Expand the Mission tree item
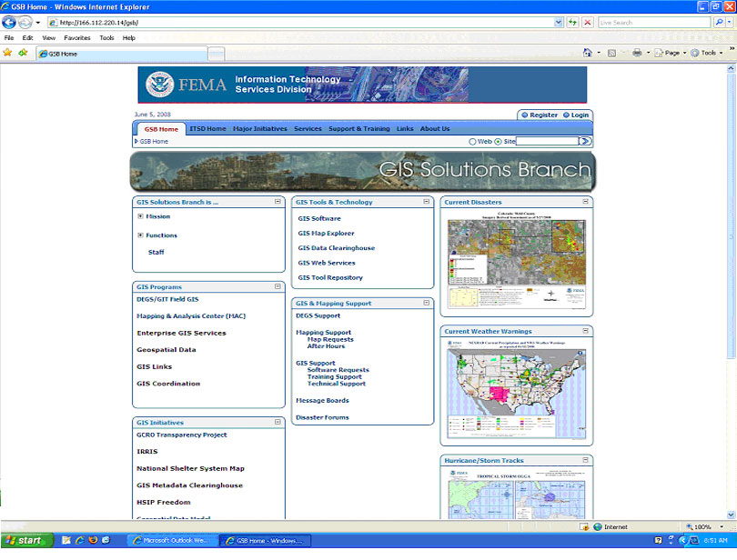 tap(140, 216)
